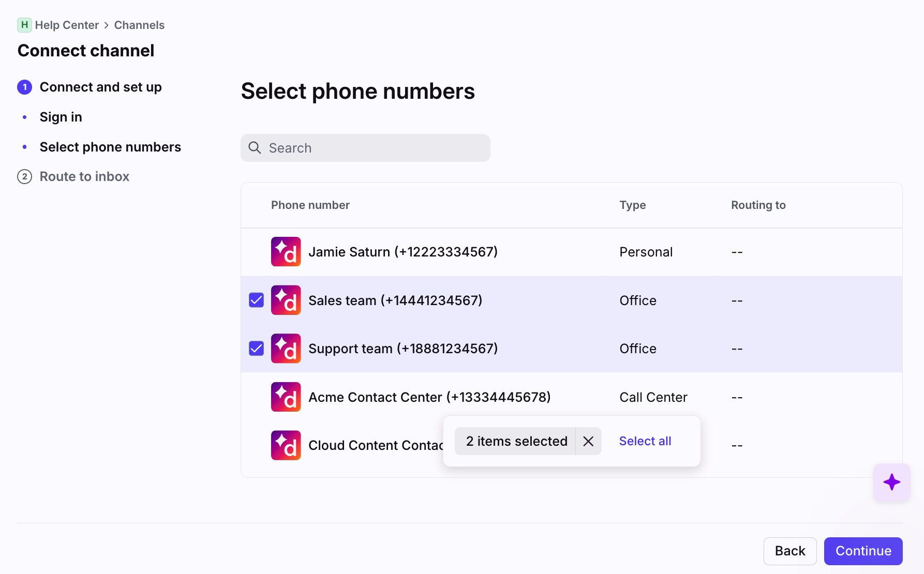The image size is (924, 574).
Task: Go Back to previous step
Action: coord(789,551)
